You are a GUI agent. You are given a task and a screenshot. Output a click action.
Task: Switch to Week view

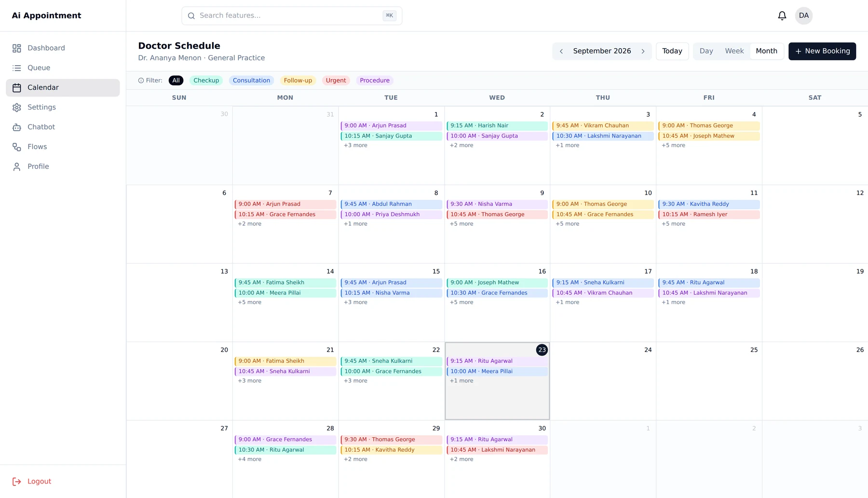pyautogui.click(x=734, y=51)
